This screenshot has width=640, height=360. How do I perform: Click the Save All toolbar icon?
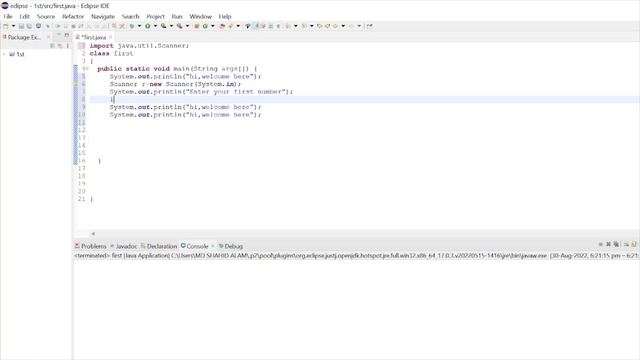coord(29,26)
